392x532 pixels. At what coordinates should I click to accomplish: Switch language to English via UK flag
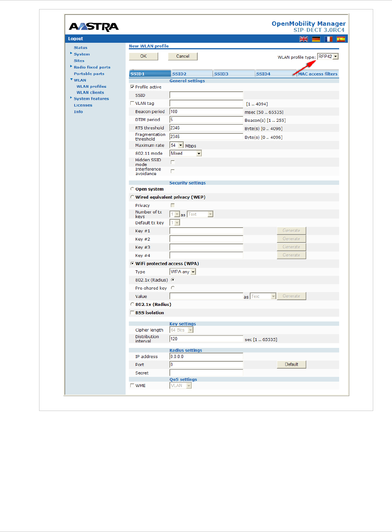point(304,39)
